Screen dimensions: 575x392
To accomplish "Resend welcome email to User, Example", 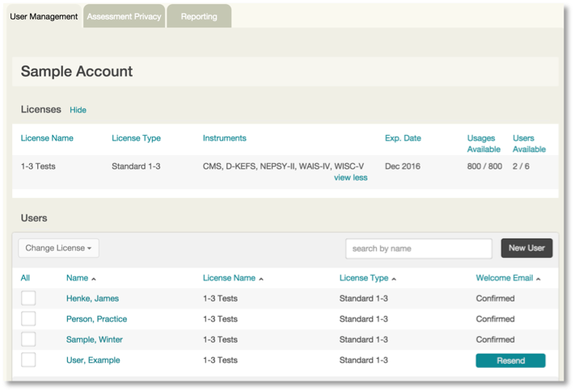I will tap(510, 360).
